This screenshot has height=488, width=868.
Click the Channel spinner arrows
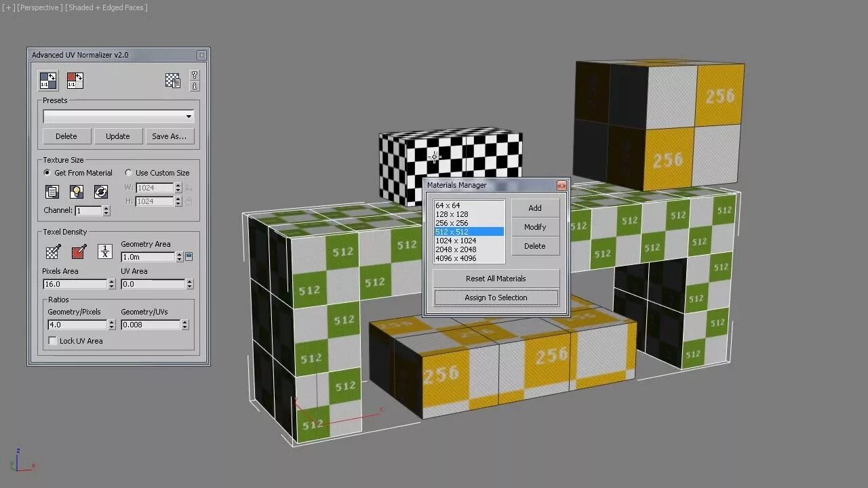[106, 211]
